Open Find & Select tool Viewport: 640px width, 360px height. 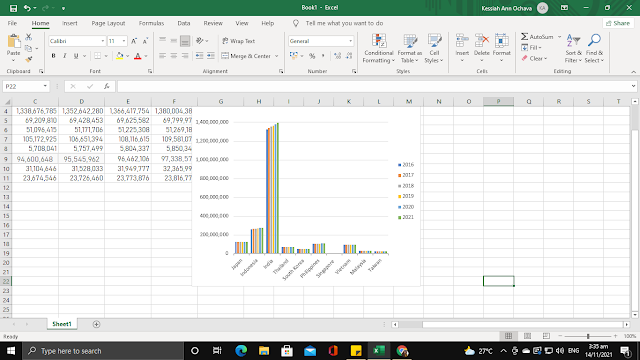coord(594,48)
